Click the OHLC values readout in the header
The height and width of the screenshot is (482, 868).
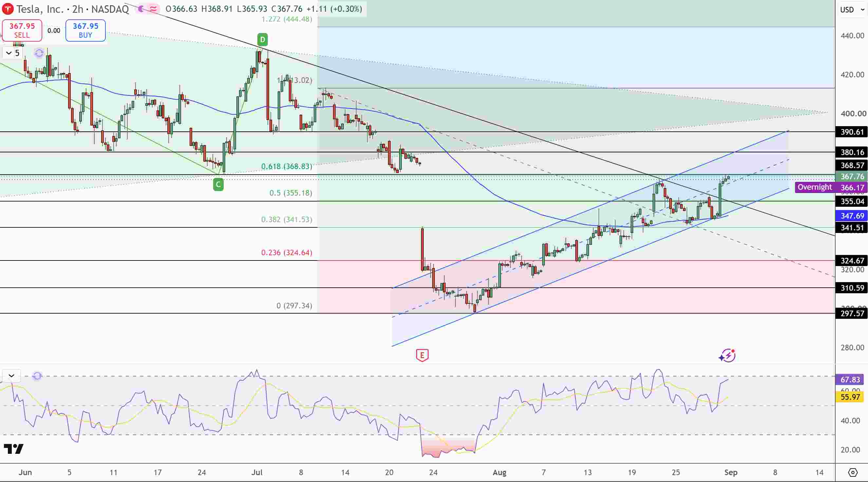click(x=264, y=9)
